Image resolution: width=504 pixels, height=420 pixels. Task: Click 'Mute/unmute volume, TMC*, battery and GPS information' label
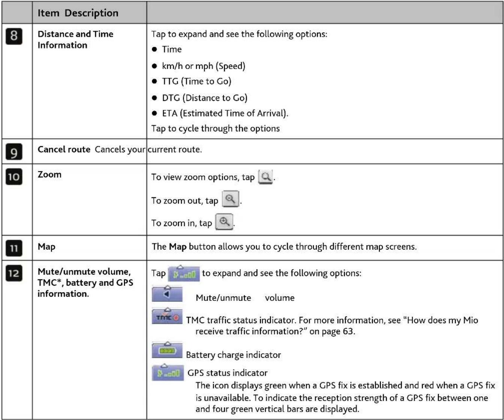[85, 283]
